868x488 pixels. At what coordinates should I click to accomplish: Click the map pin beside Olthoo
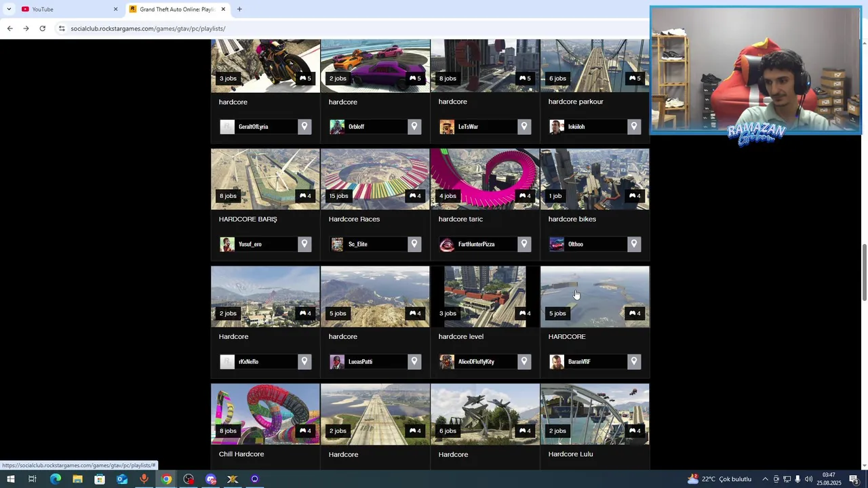pos(634,244)
